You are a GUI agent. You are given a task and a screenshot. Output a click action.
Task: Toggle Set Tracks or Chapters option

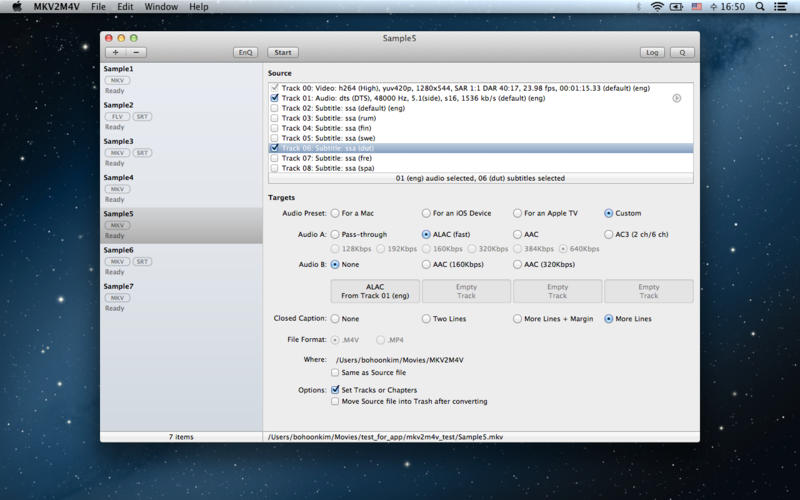pyautogui.click(x=335, y=390)
